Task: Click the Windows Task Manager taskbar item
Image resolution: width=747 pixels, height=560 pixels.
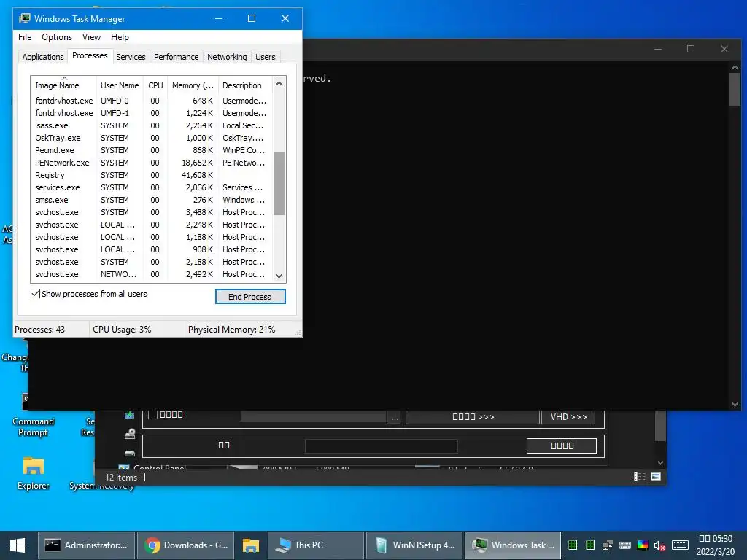Action: 513,545
